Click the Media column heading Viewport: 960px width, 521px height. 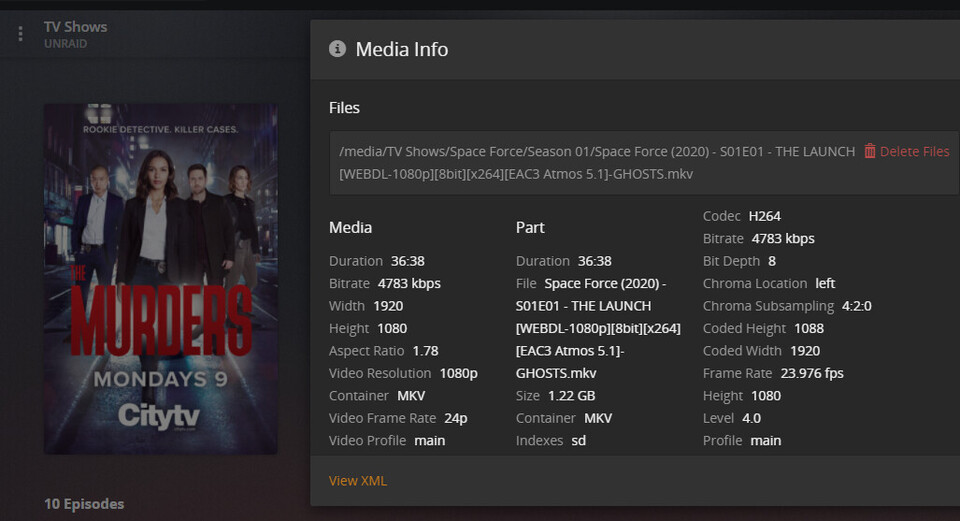click(350, 228)
